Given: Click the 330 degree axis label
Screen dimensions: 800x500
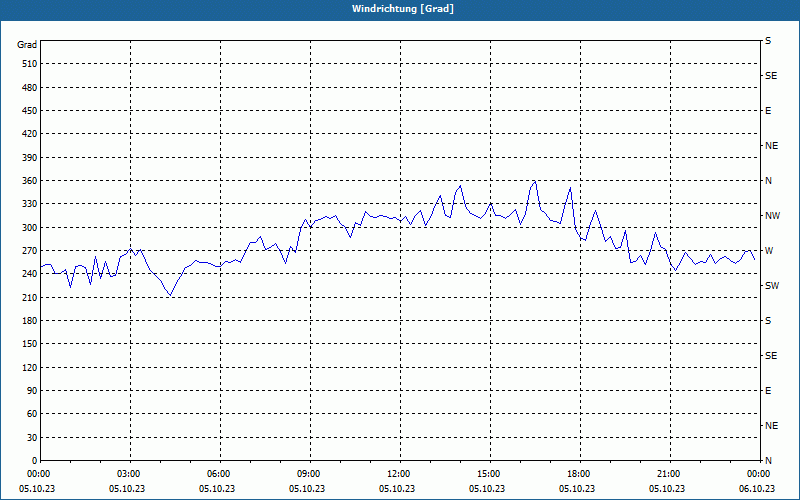Looking at the screenshot, I should (x=30, y=204).
